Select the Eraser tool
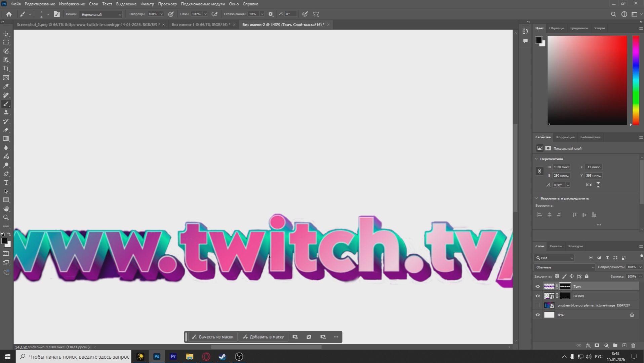This screenshot has height=363, width=644. [6, 130]
